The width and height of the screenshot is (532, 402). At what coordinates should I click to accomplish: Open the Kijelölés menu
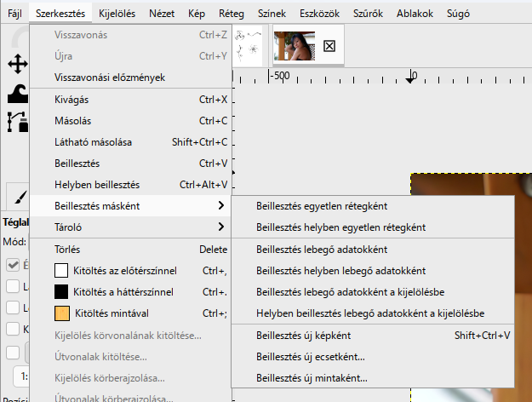pos(117,14)
